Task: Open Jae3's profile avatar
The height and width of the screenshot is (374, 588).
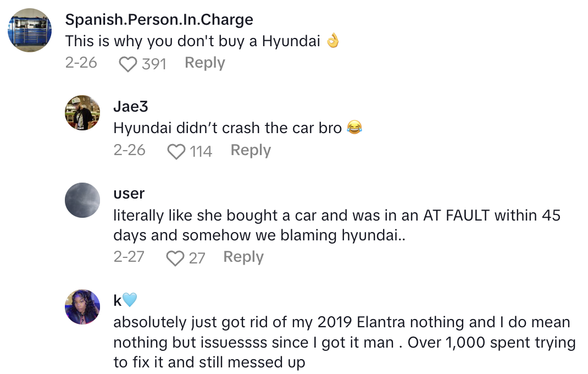Action: [82, 113]
